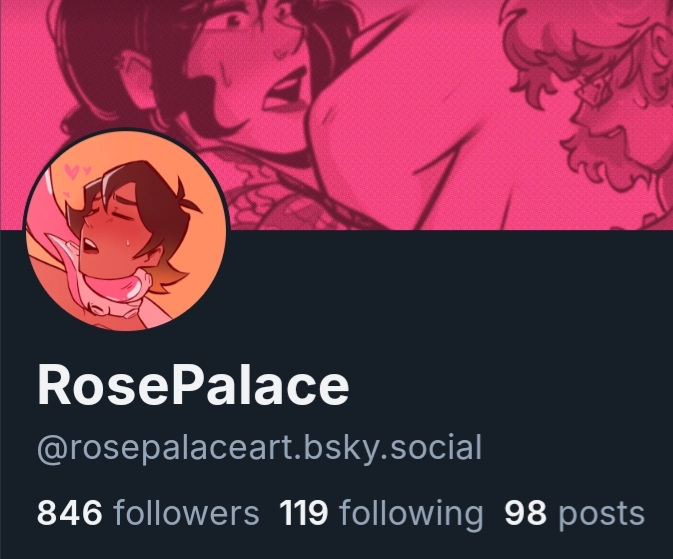The width and height of the screenshot is (673, 559).
Task: Select the @rosepalaceart.bsky.social handle
Action: pyautogui.click(x=259, y=448)
